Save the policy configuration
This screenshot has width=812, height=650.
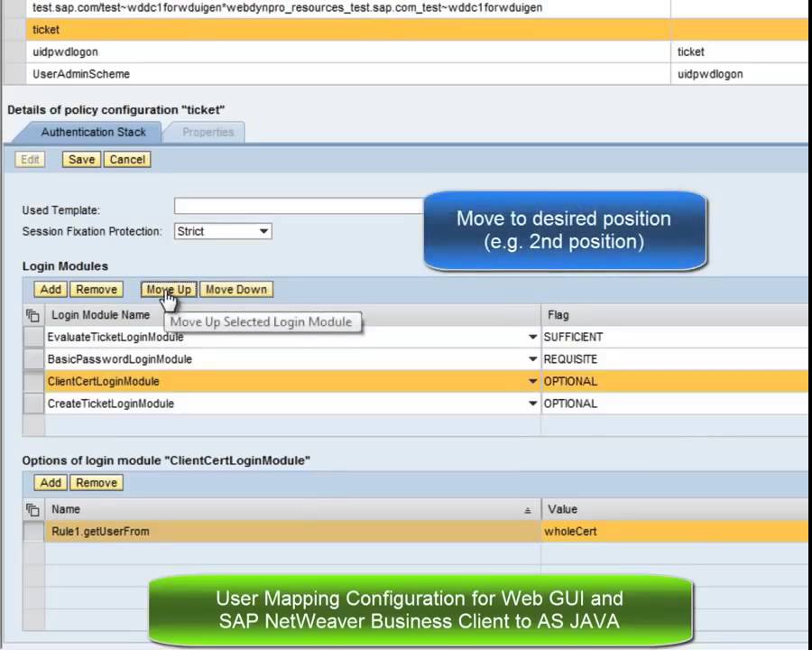coord(82,160)
